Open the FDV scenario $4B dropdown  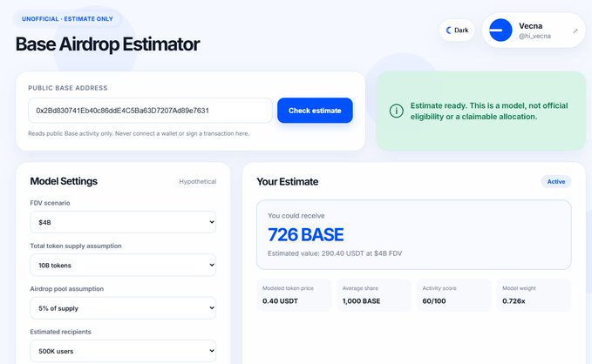coord(123,222)
